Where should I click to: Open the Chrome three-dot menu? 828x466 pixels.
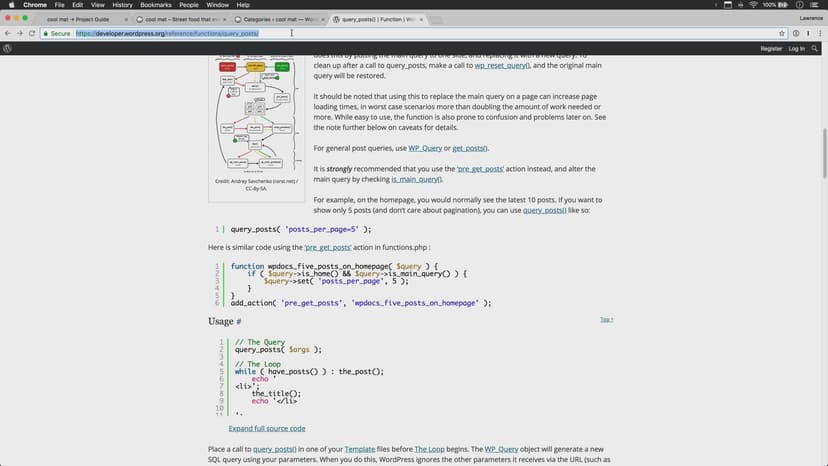click(x=819, y=33)
